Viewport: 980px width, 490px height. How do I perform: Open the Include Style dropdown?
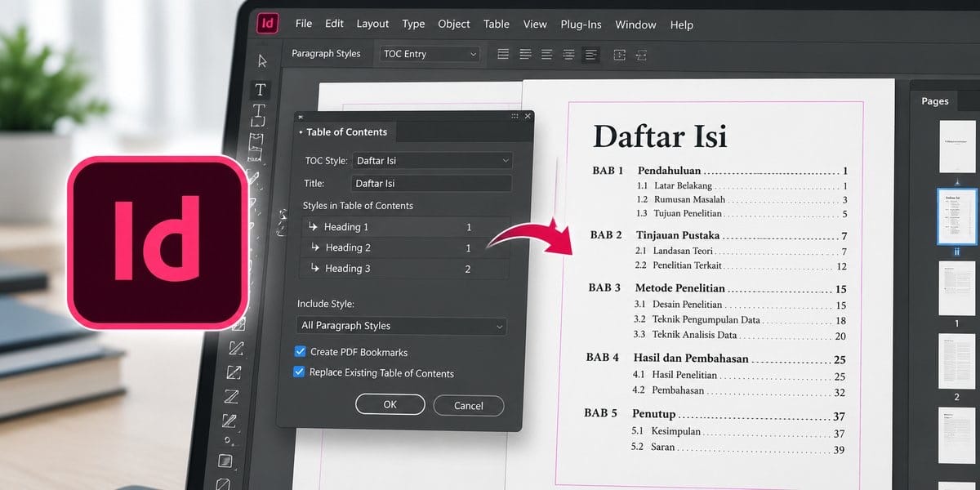pos(402,326)
